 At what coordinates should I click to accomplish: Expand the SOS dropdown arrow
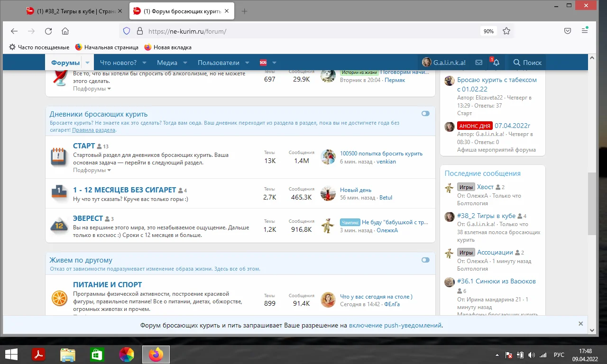coord(274,63)
